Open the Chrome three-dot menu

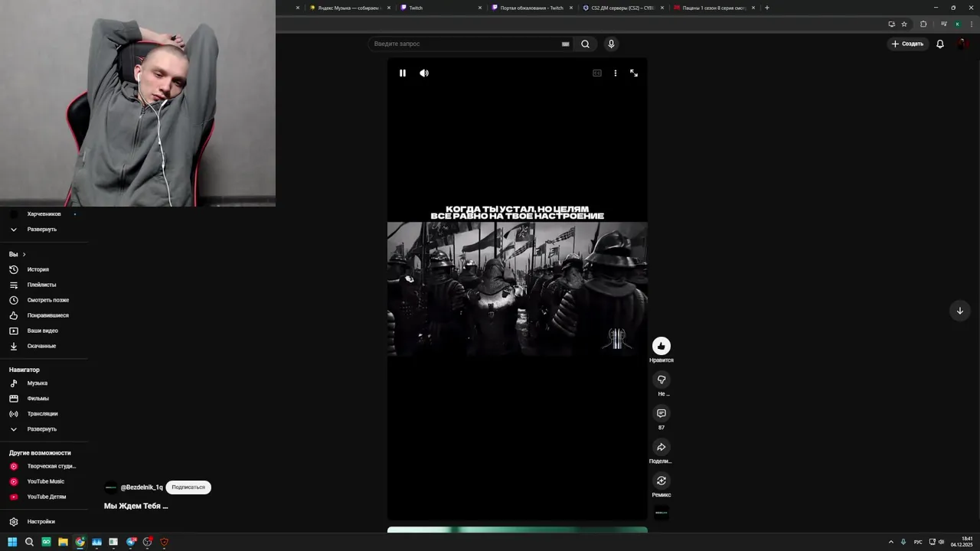[x=972, y=24]
